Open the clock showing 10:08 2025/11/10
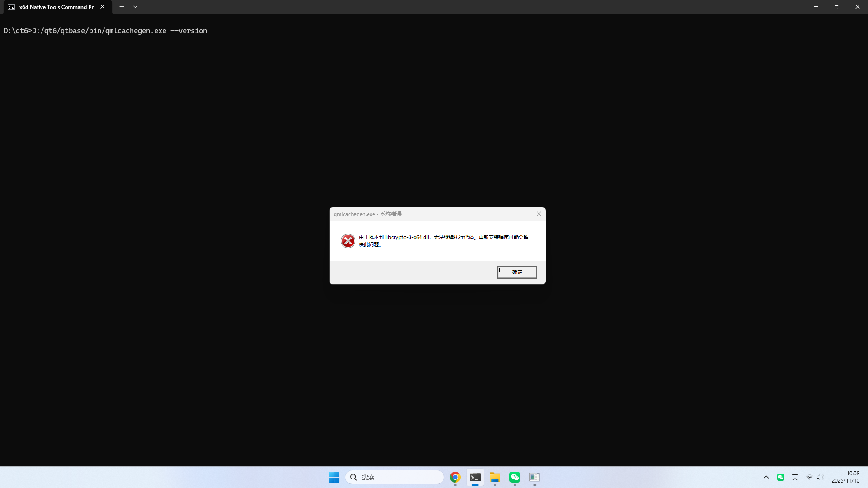Viewport: 868px width, 488px height. (x=845, y=477)
